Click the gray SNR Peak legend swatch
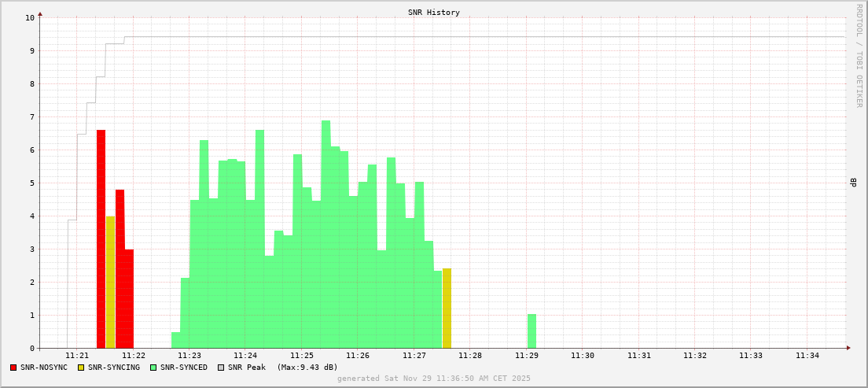The height and width of the screenshot is (388, 868). point(221,368)
